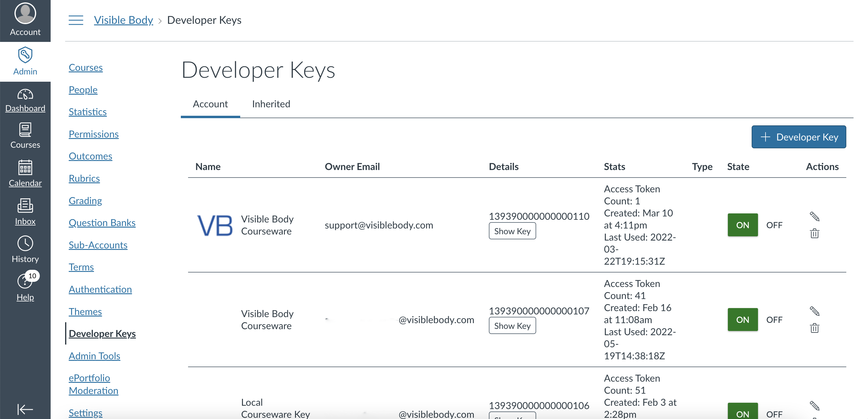Open the hamburger navigation menu
The image size is (868, 419).
click(76, 20)
